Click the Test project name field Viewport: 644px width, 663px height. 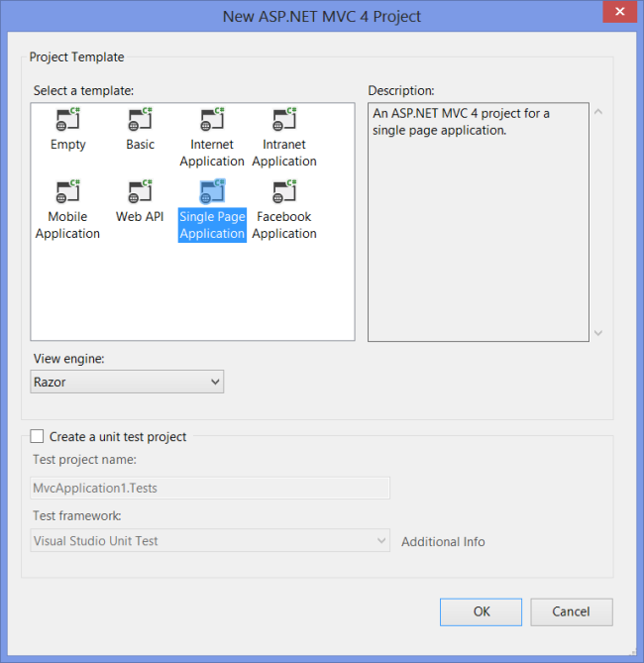coord(210,488)
